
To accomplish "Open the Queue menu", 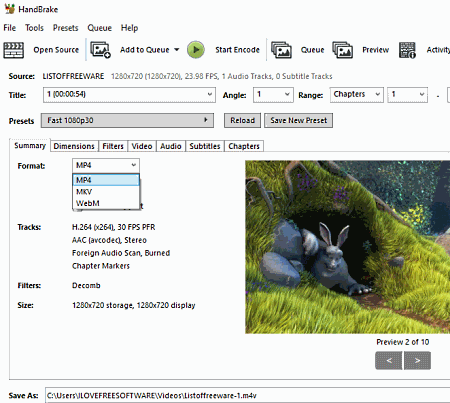I will [x=99, y=28].
